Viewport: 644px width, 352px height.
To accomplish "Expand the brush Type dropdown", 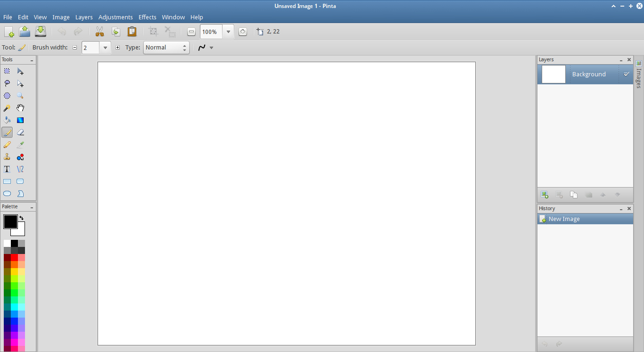I will coord(166,48).
